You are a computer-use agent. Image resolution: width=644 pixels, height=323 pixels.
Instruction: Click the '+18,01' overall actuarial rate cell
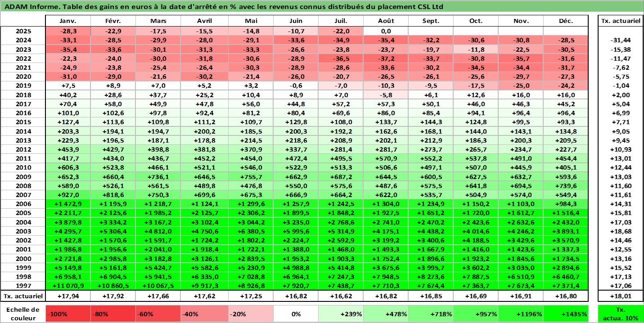click(621, 296)
